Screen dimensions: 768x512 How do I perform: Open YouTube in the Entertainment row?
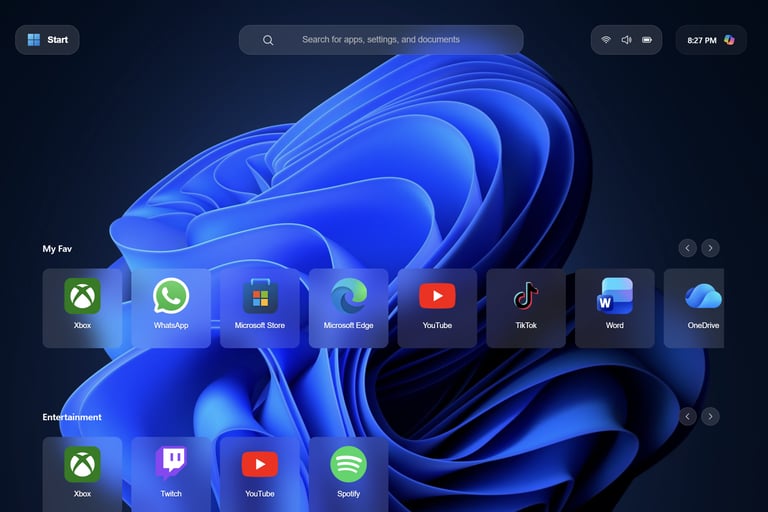(260, 474)
